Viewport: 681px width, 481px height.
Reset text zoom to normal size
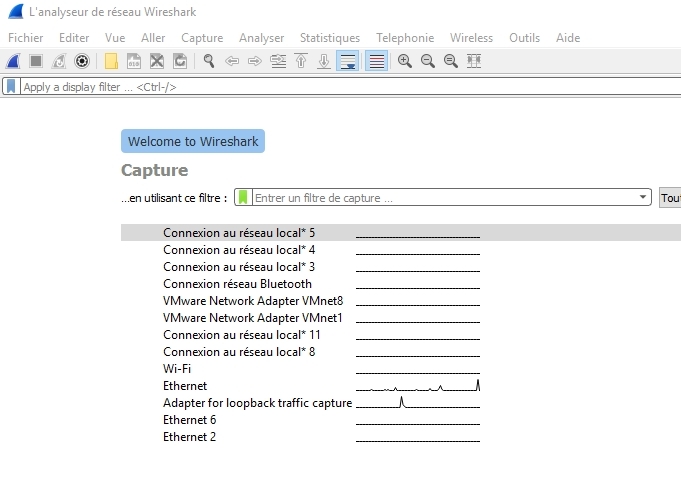(451, 61)
